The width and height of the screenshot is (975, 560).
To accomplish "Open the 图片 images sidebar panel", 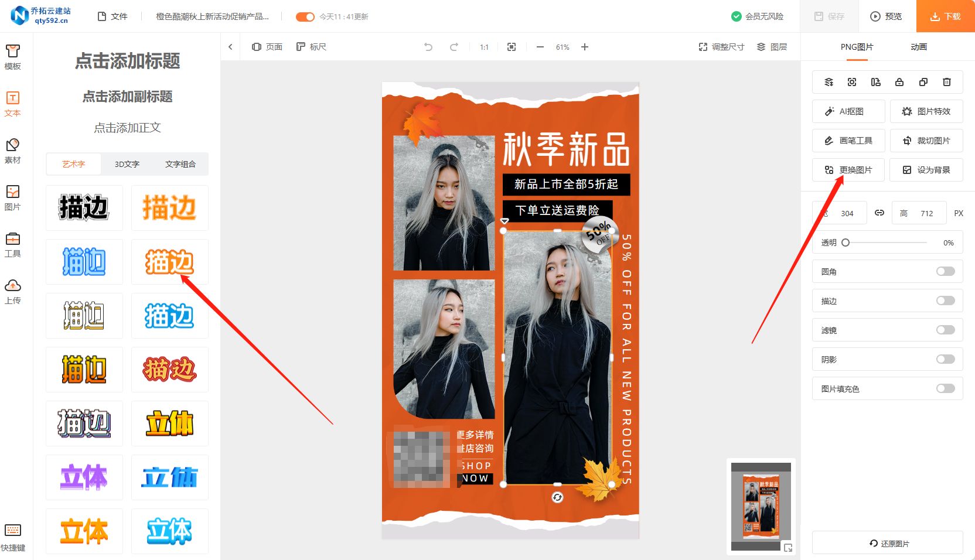I will pyautogui.click(x=12, y=198).
